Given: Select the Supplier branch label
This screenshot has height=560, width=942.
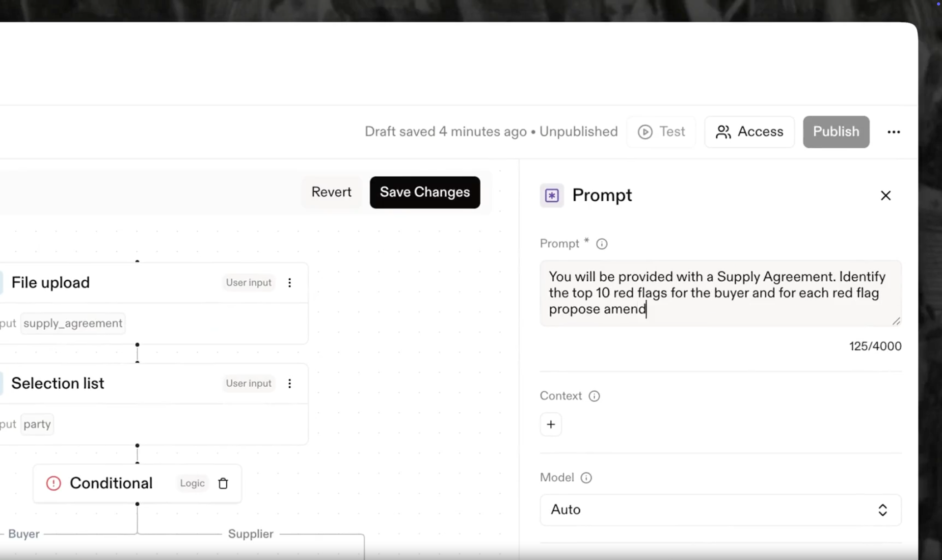Looking at the screenshot, I should click(250, 534).
